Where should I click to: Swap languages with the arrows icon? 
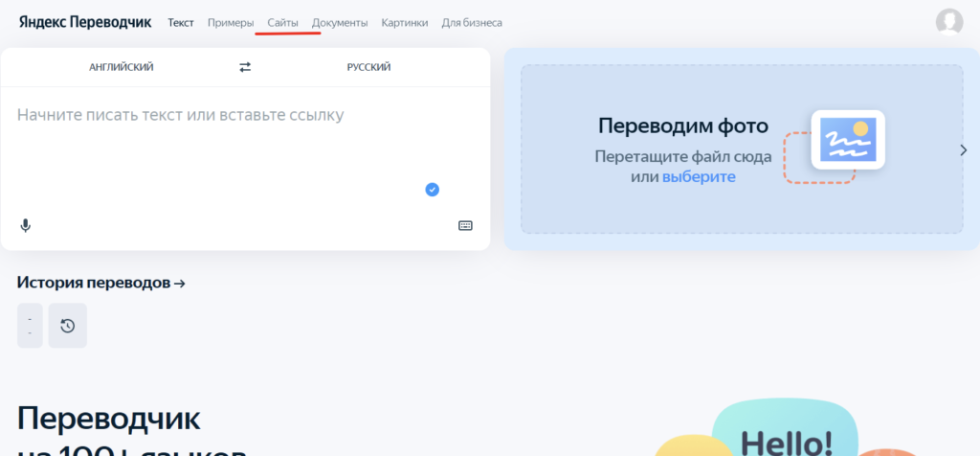[245, 67]
